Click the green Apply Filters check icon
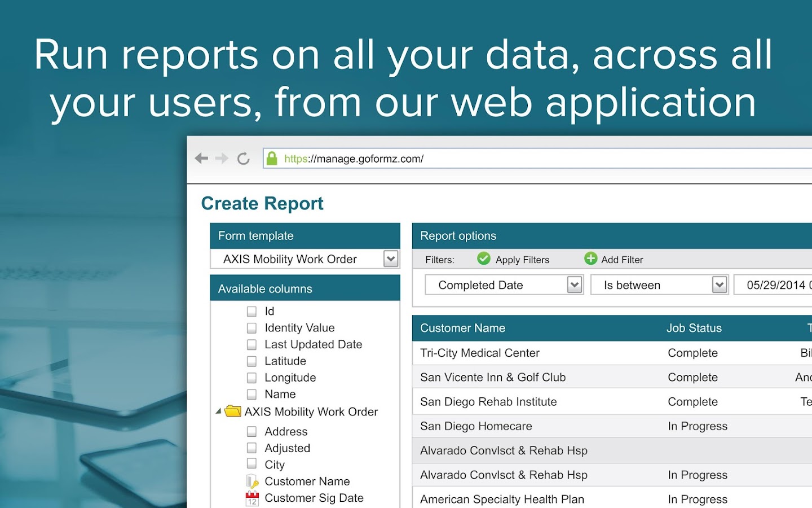Screen dimensions: 812x508 tap(484, 259)
